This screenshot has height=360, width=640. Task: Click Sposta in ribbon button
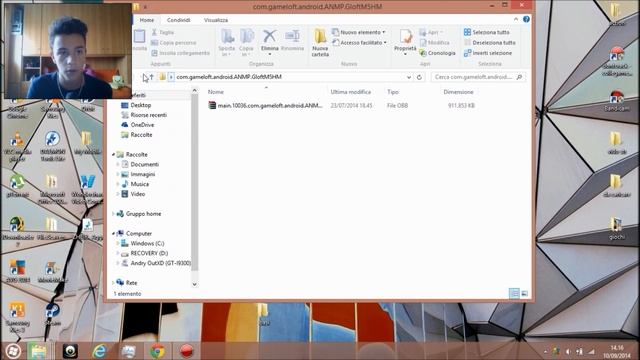pyautogui.click(x=227, y=42)
